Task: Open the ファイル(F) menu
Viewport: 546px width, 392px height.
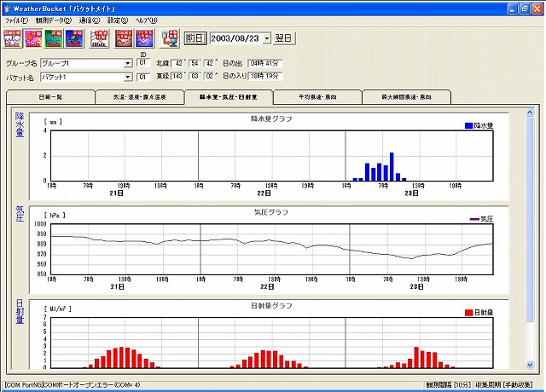Action: [x=16, y=20]
